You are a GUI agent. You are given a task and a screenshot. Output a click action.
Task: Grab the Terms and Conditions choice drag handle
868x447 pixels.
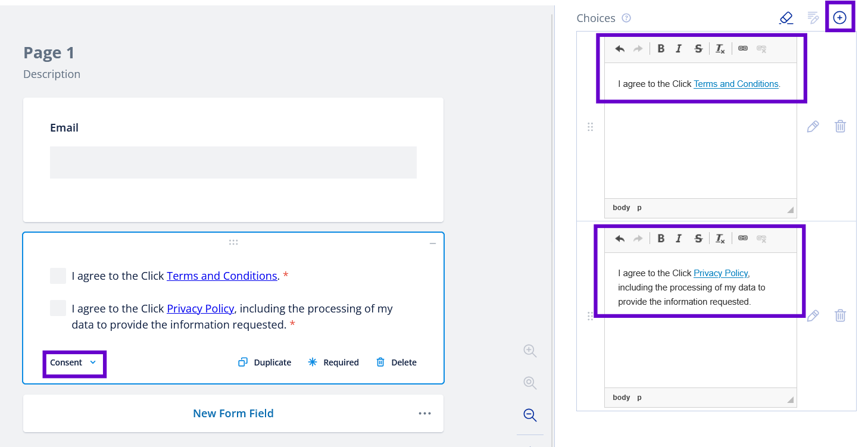click(591, 127)
